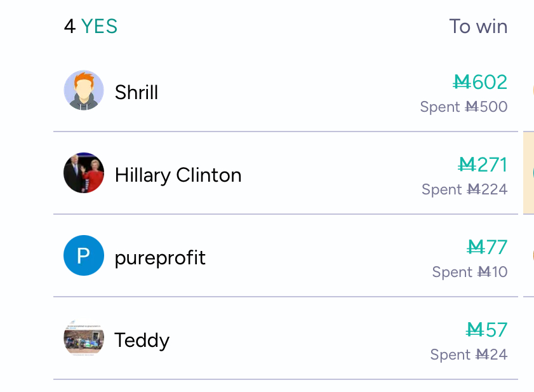This screenshot has height=392, width=534.
Task: Visit Hillary Clinton's user profile name
Action: [178, 175]
